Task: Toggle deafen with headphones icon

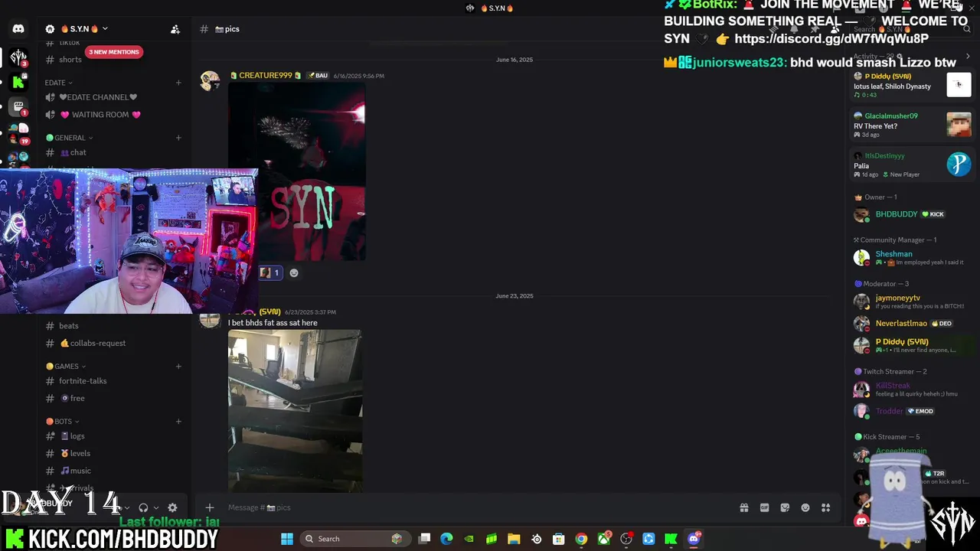Action: pyautogui.click(x=143, y=507)
